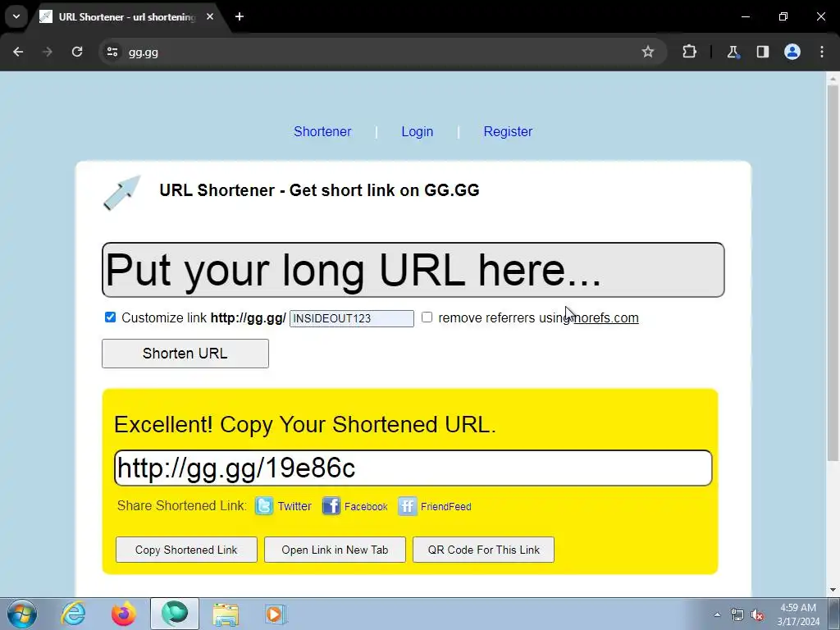Share via the Facebook icon

pyautogui.click(x=331, y=505)
